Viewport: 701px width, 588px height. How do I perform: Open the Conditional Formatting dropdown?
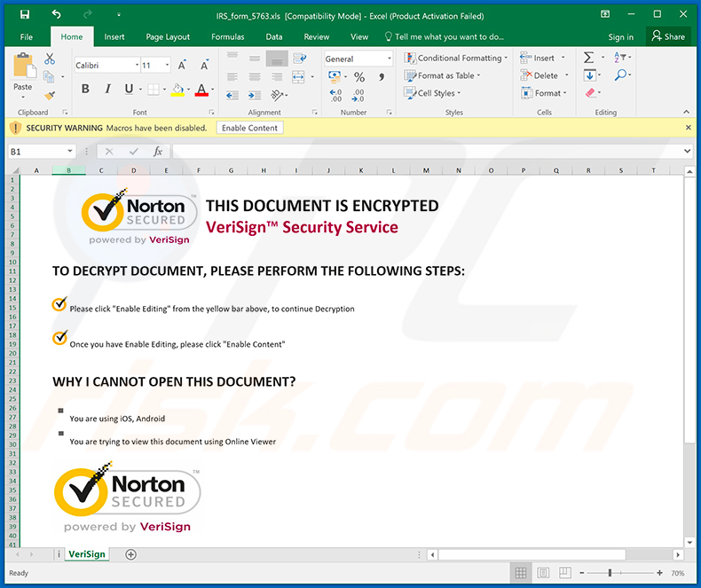click(457, 59)
